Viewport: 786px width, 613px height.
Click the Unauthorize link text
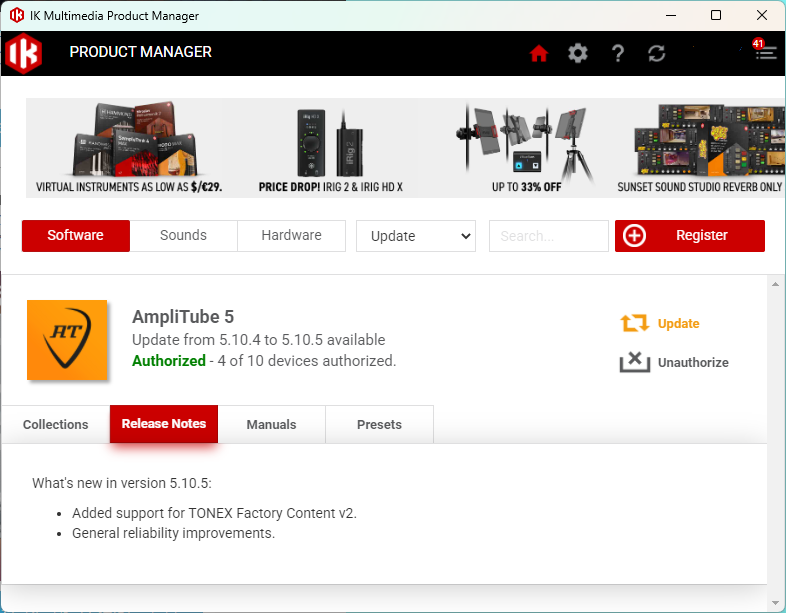(x=693, y=362)
